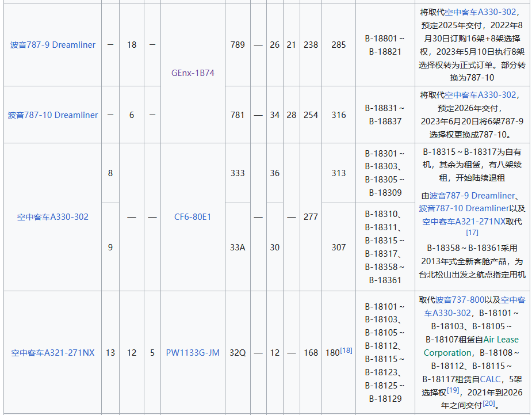This screenshot has height=415, width=532.
Task: Select the 36 business seats cell
Action: (x=275, y=173)
